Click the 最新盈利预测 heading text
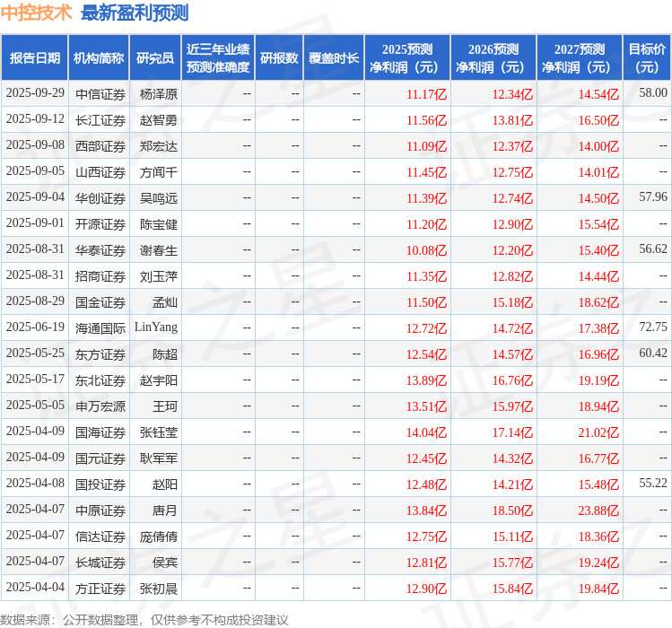672x628 pixels. click(x=135, y=13)
